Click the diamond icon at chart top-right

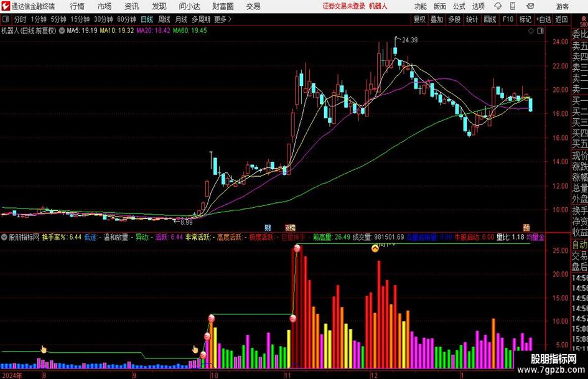pyautogui.click(x=531, y=31)
